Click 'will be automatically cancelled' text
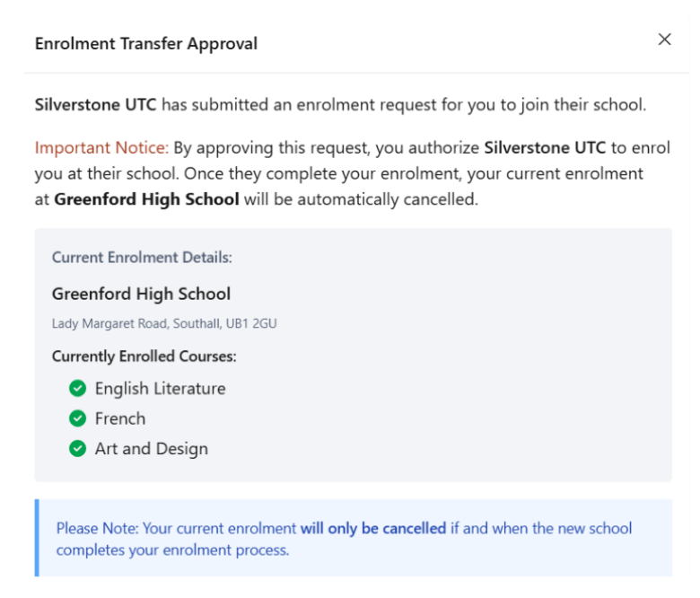 click(x=361, y=199)
